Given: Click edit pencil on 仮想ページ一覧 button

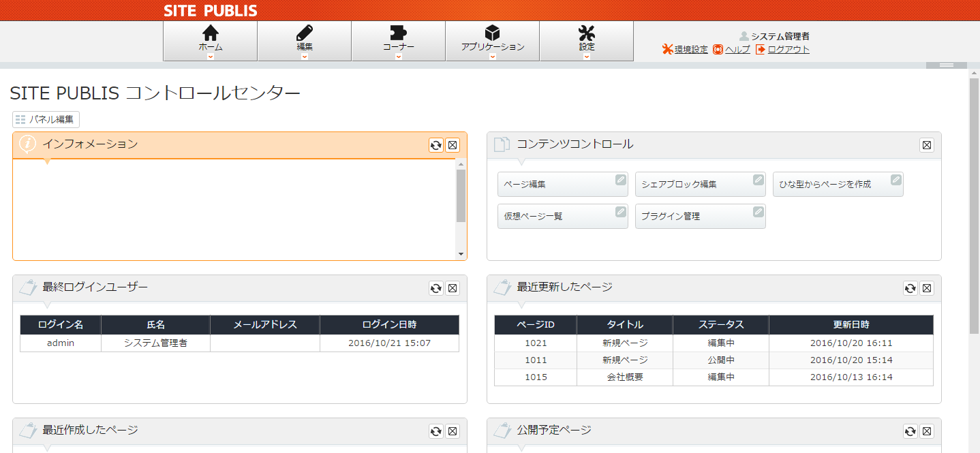Looking at the screenshot, I should click(x=620, y=212).
